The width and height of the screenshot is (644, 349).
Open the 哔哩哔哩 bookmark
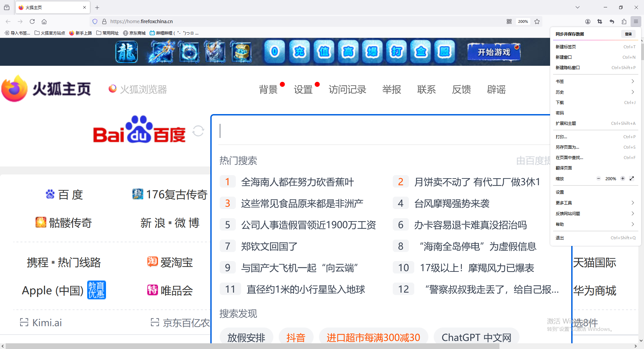tap(174, 33)
